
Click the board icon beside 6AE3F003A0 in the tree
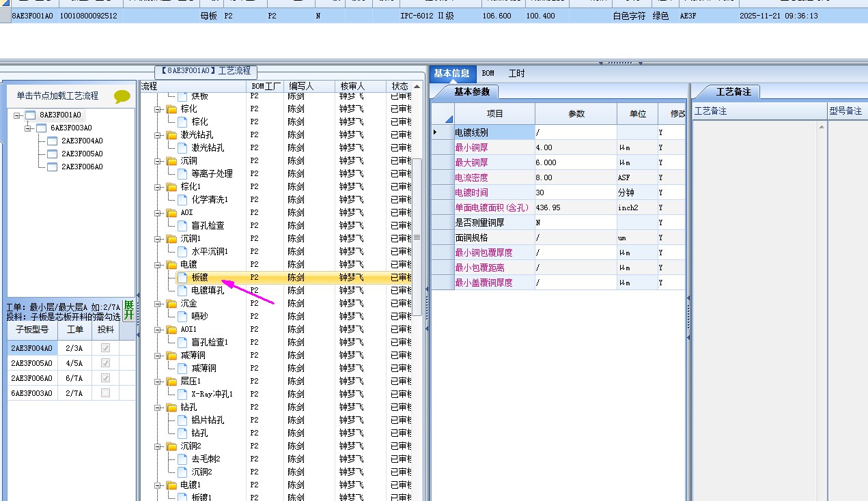coord(41,128)
